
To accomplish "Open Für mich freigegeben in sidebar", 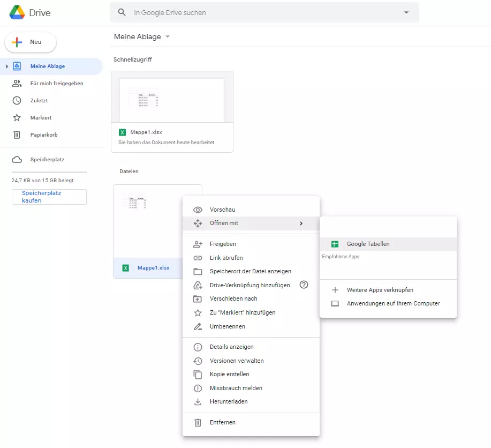I will coord(51,84).
